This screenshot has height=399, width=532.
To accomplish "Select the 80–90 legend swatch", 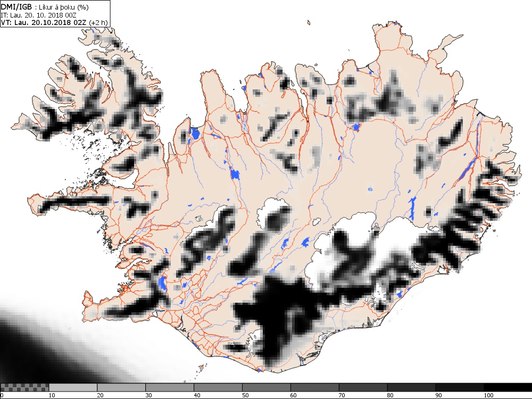I will [x=411, y=387].
